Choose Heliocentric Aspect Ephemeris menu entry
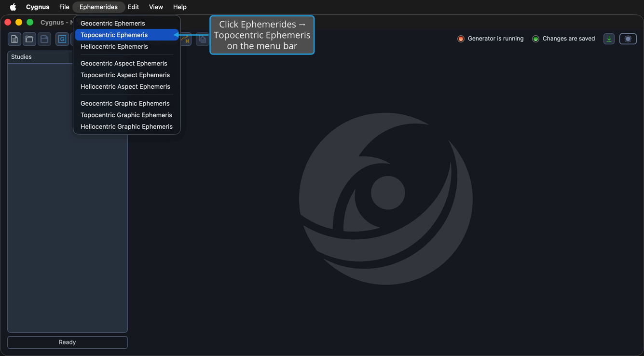 pos(127,86)
